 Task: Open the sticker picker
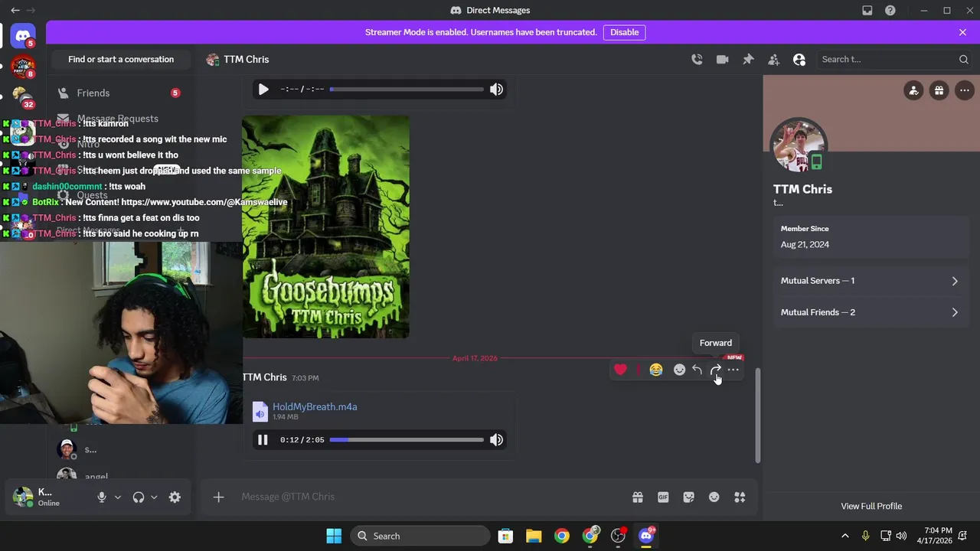coord(689,497)
